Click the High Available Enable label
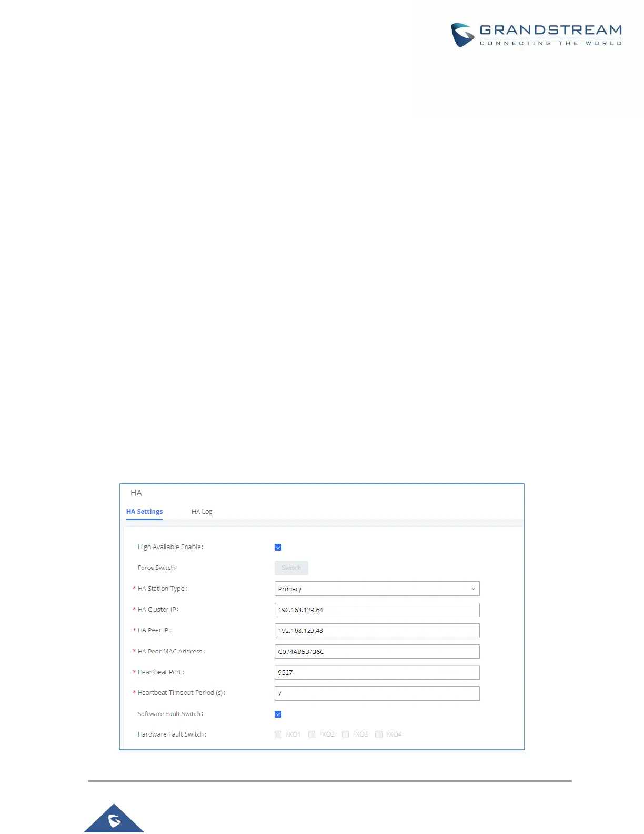The height and width of the screenshot is (834, 644). (170, 547)
